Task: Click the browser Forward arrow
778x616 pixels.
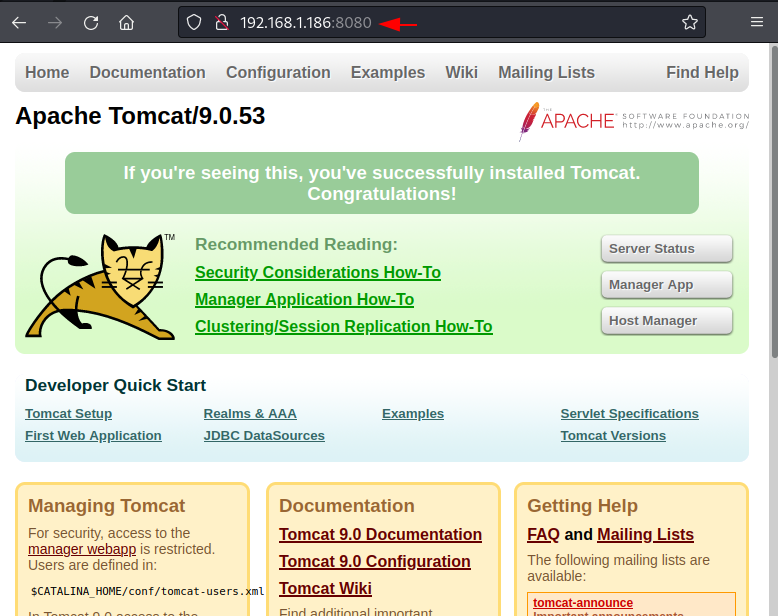Action: pyautogui.click(x=55, y=22)
